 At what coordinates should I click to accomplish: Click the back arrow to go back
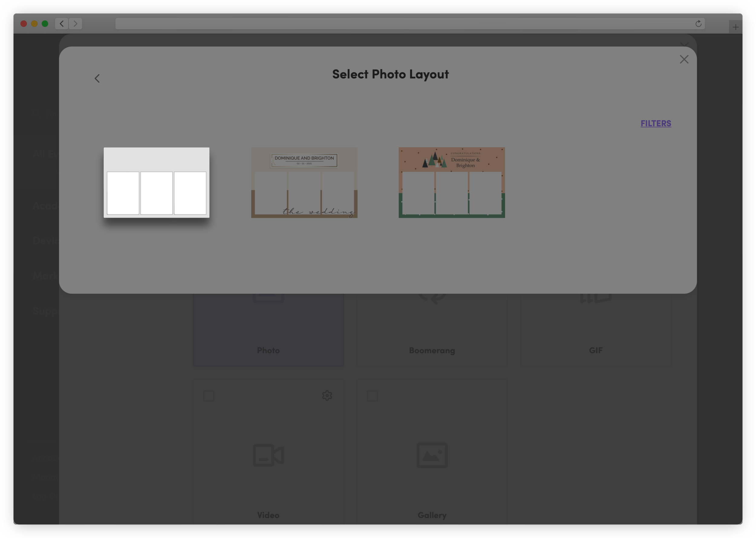click(97, 78)
